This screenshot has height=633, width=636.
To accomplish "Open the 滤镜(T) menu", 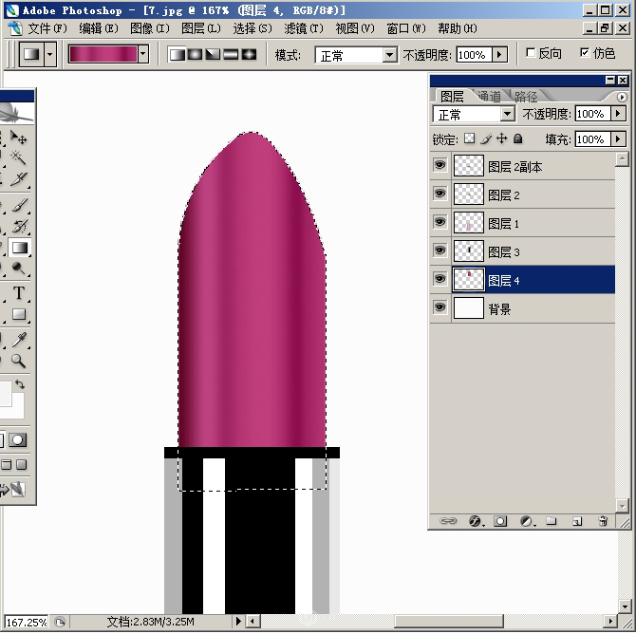I will (x=303, y=28).
